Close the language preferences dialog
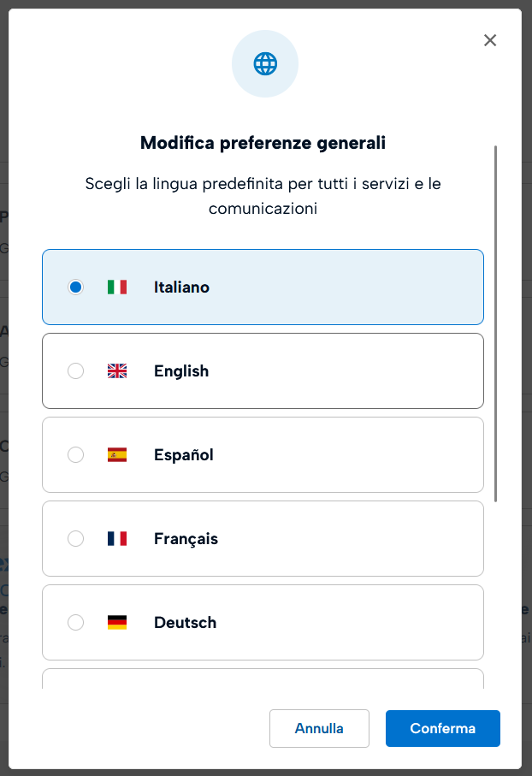The width and height of the screenshot is (532, 776). point(490,40)
